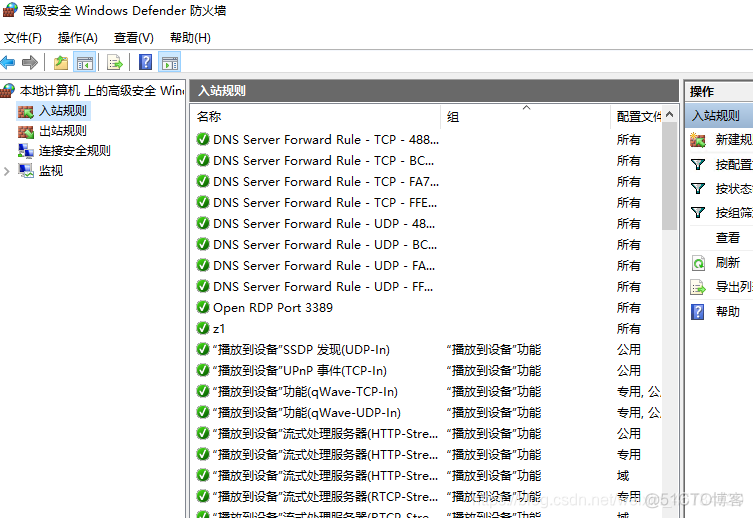753x518 pixels.
Task: Select the UPnP 事件(TCP-In) rule
Action: point(300,371)
